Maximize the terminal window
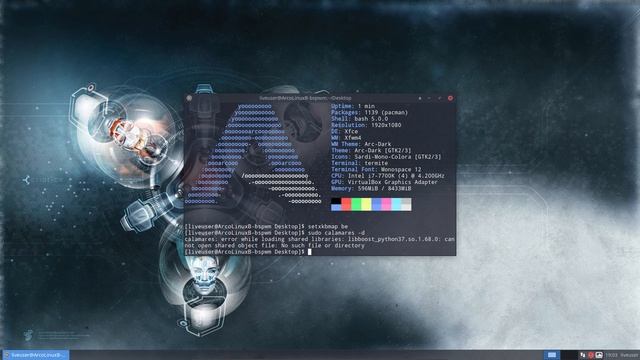 (x=440, y=98)
